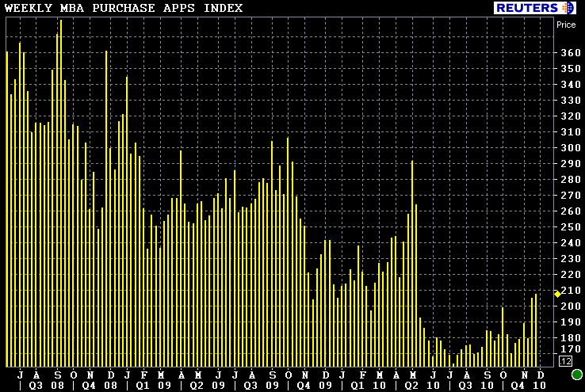The image size is (585, 392).
Task: Click the 360 value on price axis
Action: tap(570, 53)
